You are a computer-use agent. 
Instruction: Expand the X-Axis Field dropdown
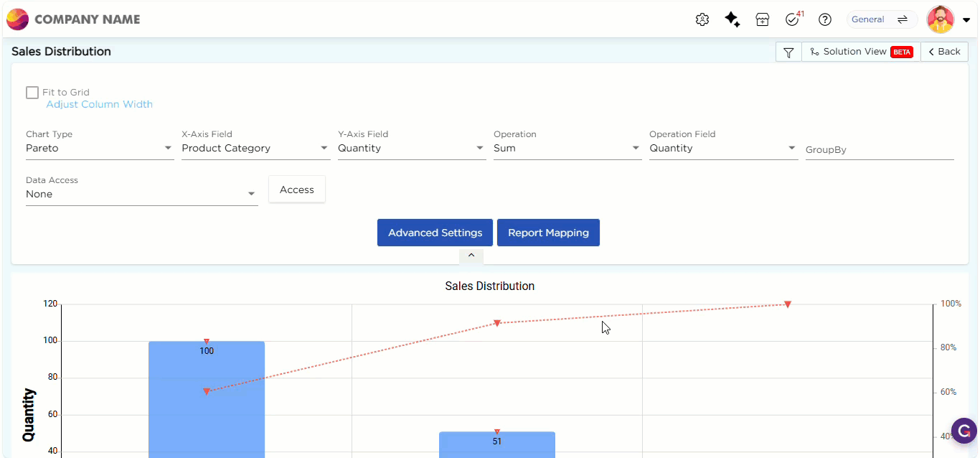[255, 149]
